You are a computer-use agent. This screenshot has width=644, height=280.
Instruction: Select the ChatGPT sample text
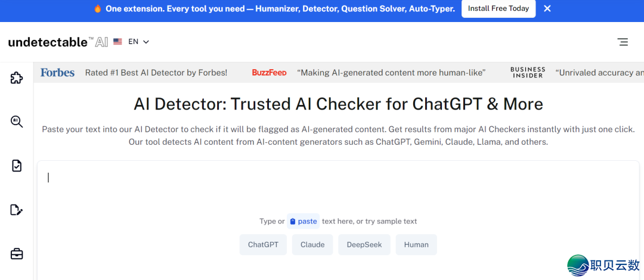click(x=263, y=245)
